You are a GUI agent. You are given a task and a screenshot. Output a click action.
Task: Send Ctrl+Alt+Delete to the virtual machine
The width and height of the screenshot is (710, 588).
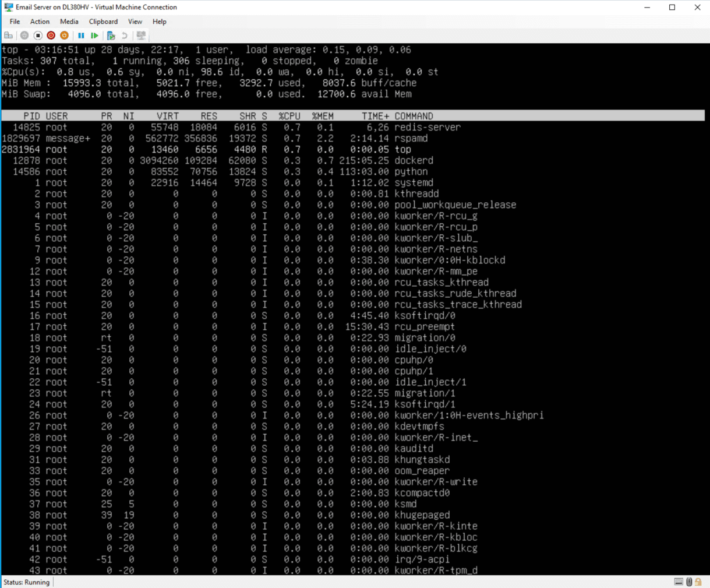point(8,35)
